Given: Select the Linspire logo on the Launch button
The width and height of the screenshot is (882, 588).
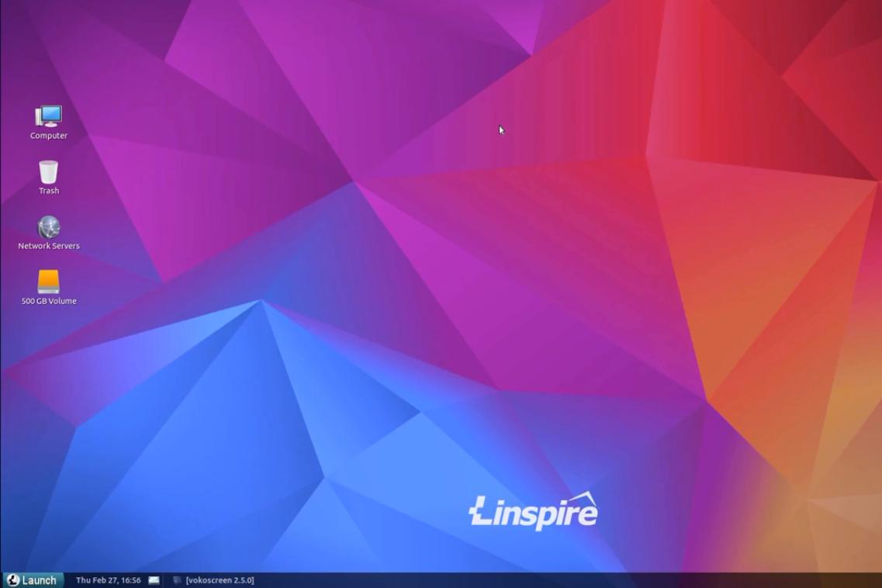Looking at the screenshot, I should (12, 579).
